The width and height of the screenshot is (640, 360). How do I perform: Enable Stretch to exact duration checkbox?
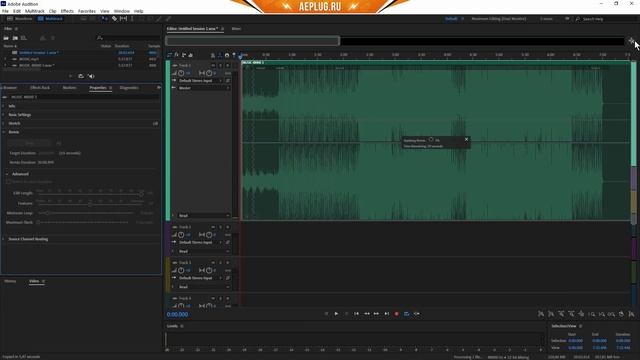tap(8, 182)
